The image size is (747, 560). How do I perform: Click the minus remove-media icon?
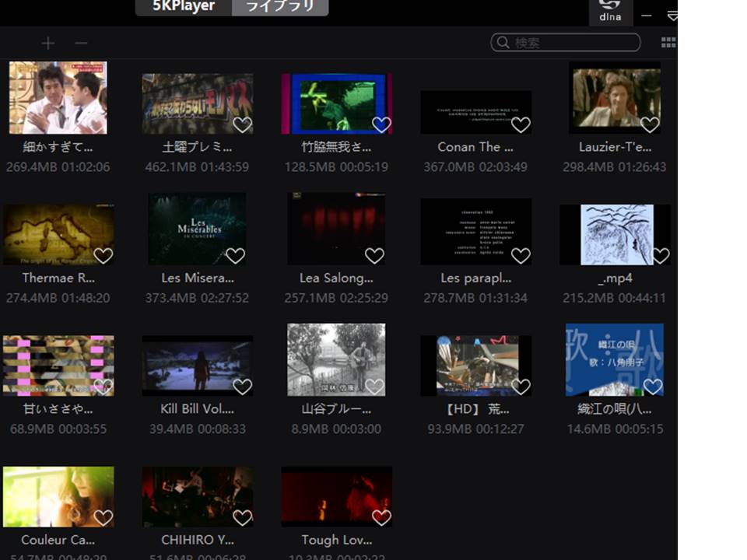(81, 44)
